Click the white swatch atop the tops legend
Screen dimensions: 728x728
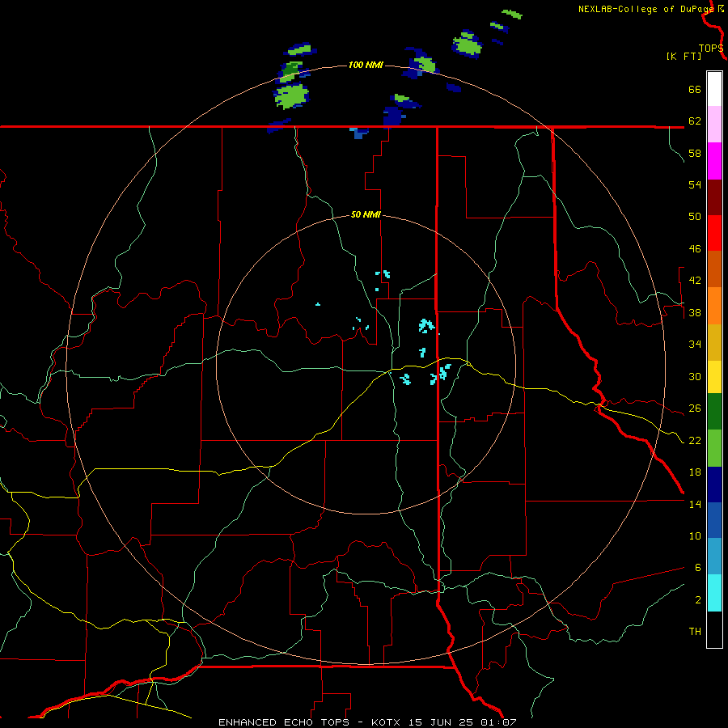click(x=714, y=89)
